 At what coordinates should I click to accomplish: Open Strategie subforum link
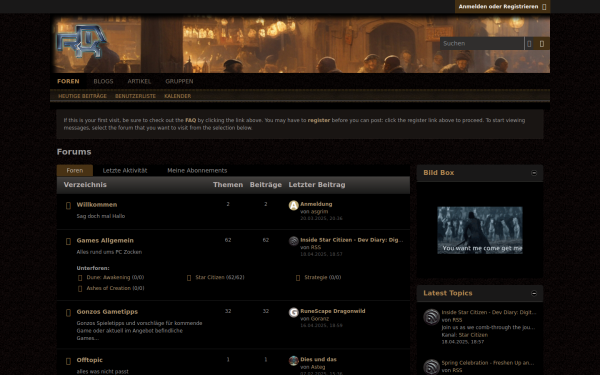316,277
